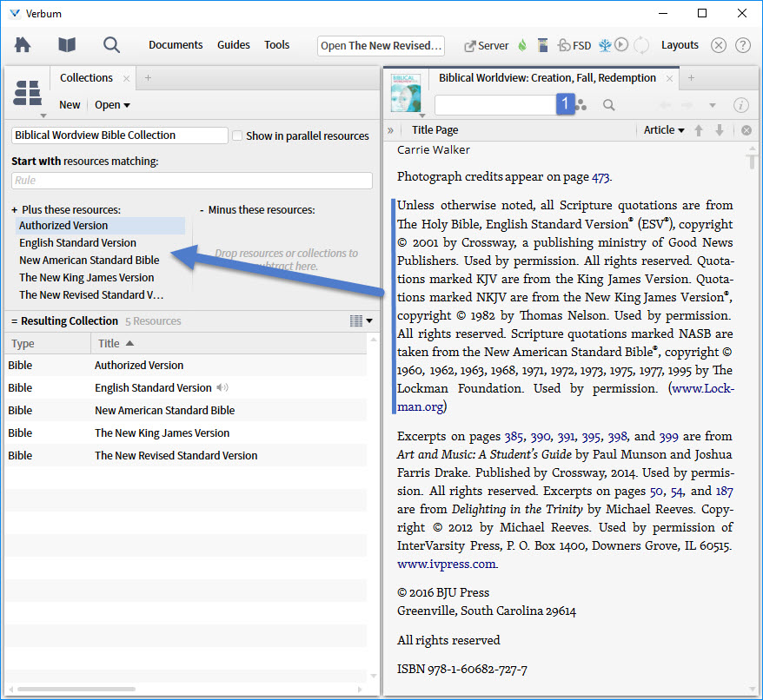Select New American Standard Bible in Plus list
This screenshot has height=700, width=763.
[x=100, y=261]
